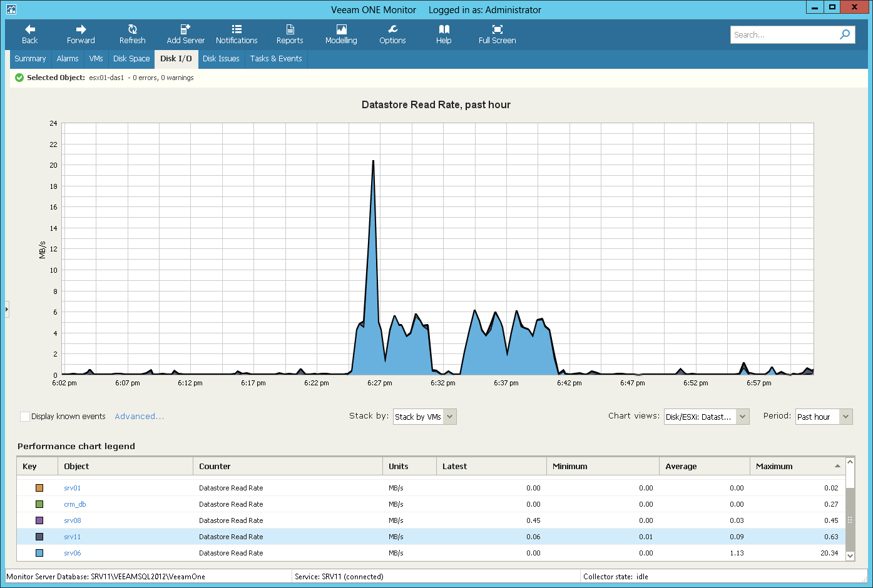Open the Reports toolbar item
The image size is (873, 588).
point(290,34)
